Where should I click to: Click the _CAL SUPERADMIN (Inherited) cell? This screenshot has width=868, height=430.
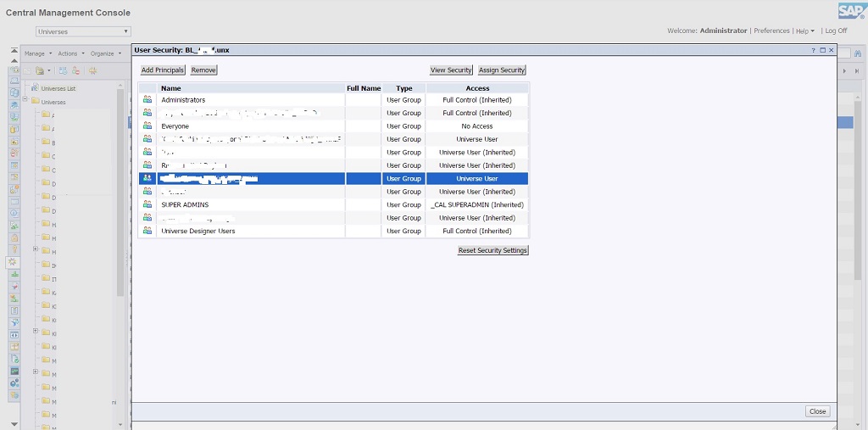click(477, 205)
